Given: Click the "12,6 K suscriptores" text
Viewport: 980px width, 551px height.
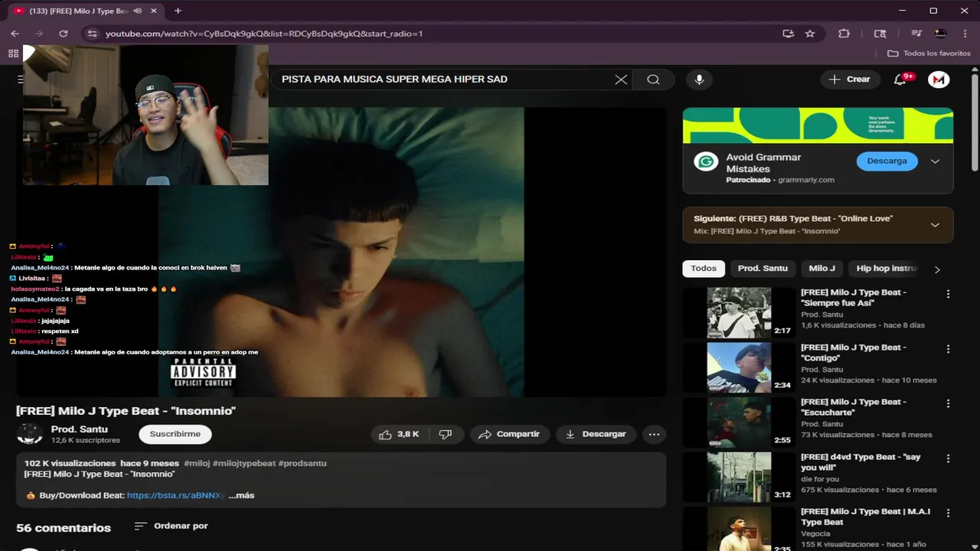Looking at the screenshot, I should [86, 441].
